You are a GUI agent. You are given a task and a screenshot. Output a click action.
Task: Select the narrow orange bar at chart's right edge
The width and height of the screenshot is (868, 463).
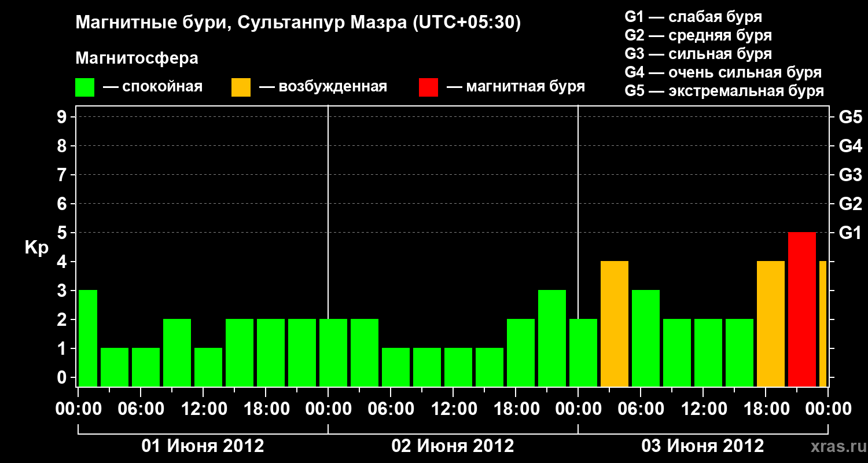(823, 324)
